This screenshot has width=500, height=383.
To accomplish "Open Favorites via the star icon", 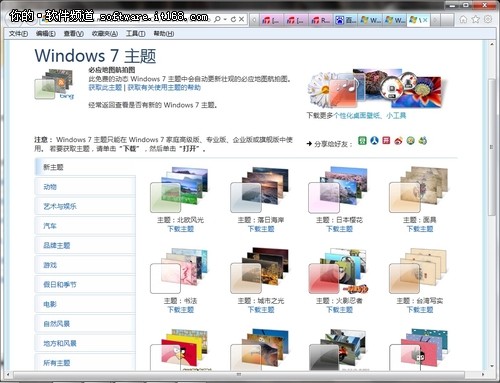I will pyautogui.click(x=475, y=19).
